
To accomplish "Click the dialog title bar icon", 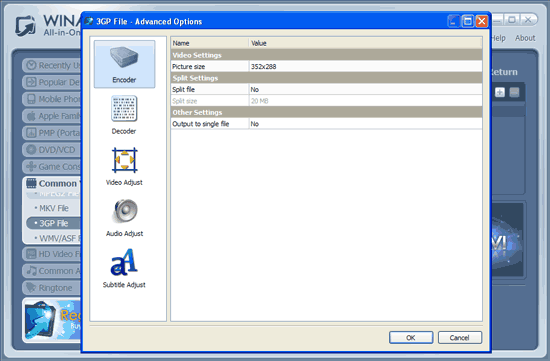I will (x=89, y=21).
